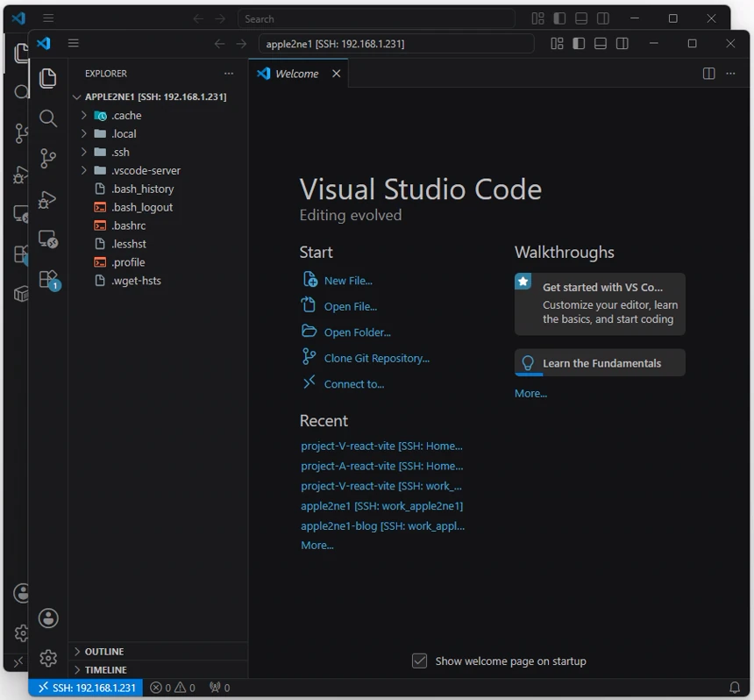This screenshot has height=700, width=754.
Task: Click More... under Walkthroughs
Action: point(530,394)
